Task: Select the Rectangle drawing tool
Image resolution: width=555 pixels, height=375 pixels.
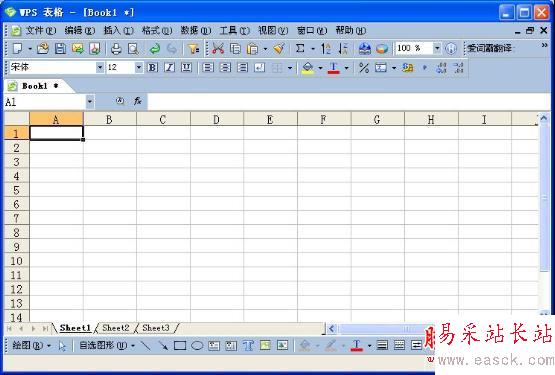Action: [180, 345]
